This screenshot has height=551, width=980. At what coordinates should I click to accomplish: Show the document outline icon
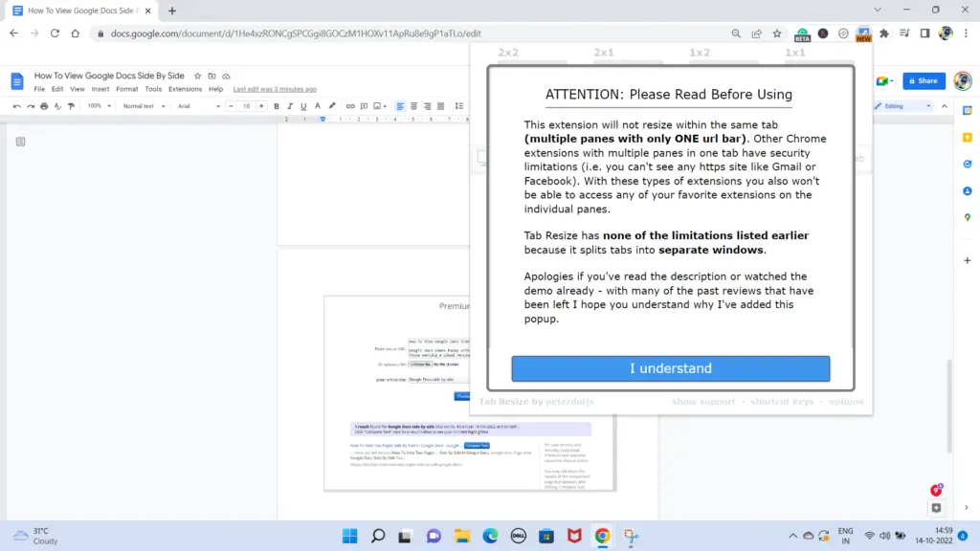(21, 142)
